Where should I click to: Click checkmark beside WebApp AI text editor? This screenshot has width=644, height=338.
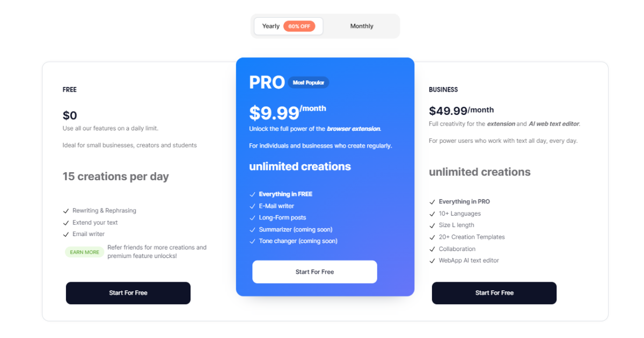[432, 261]
